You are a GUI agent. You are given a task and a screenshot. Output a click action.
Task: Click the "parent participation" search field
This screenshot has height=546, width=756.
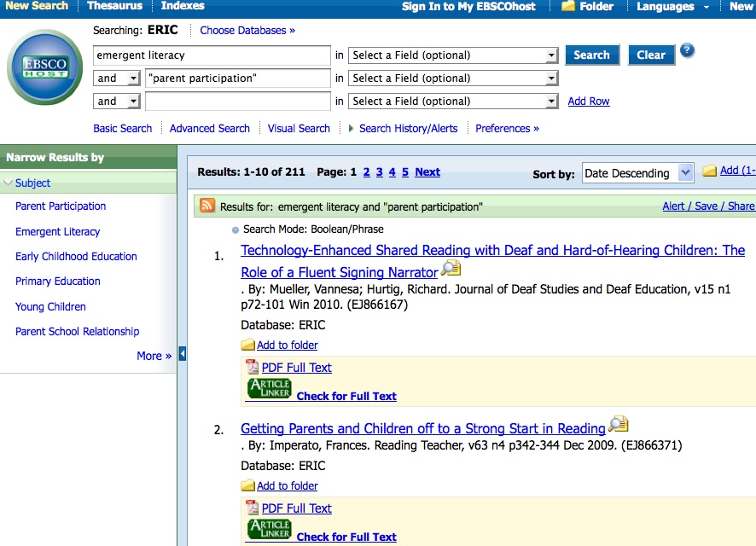click(238, 78)
